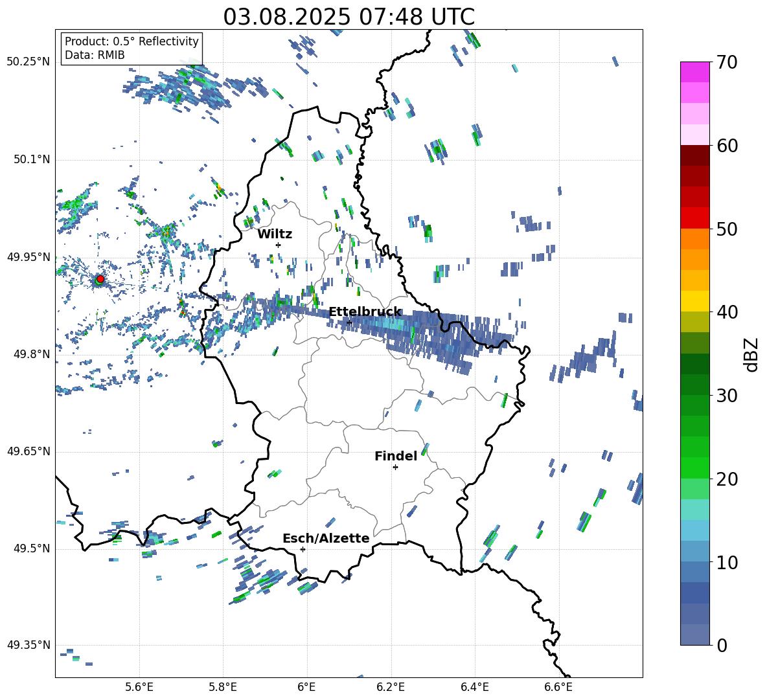Click the Product: 0.5° Reflectivity text

click(x=132, y=41)
